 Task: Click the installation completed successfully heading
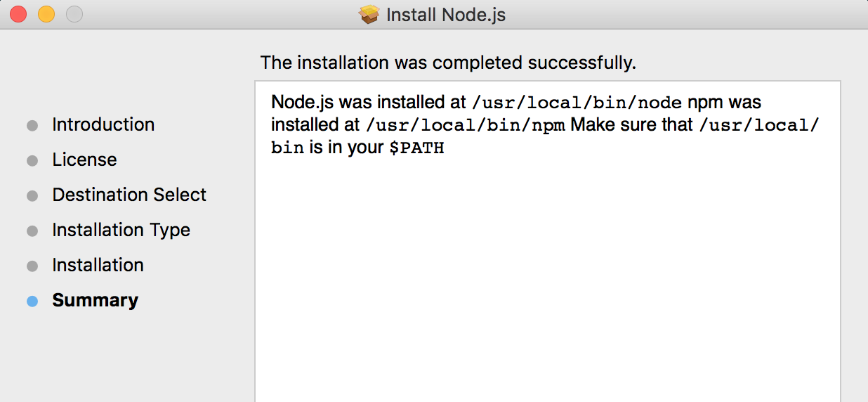(x=448, y=63)
